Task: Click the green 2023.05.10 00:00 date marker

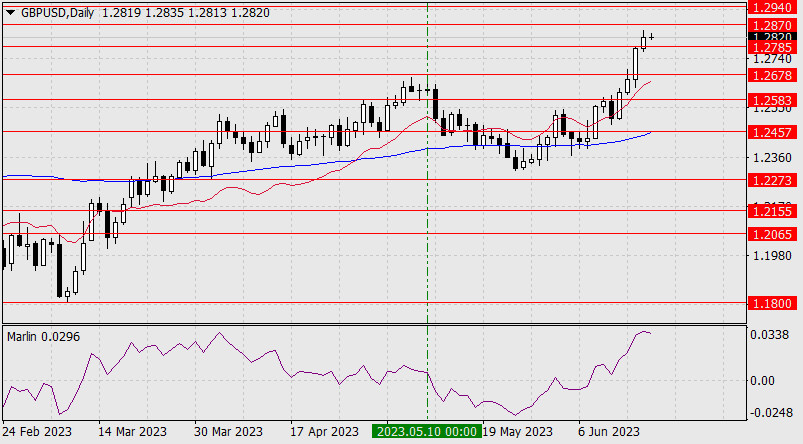Action: tap(425, 432)
